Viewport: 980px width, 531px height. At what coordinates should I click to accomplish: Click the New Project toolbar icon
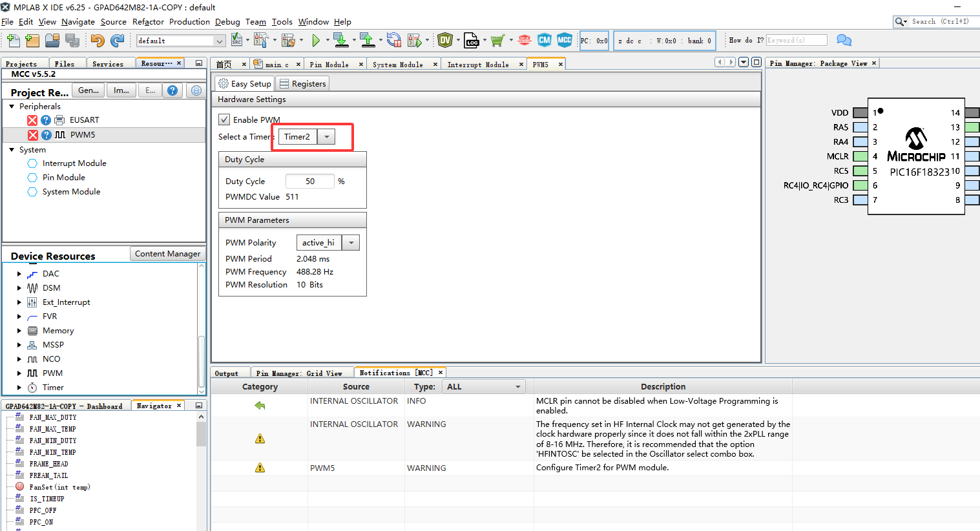pos(32,40)
